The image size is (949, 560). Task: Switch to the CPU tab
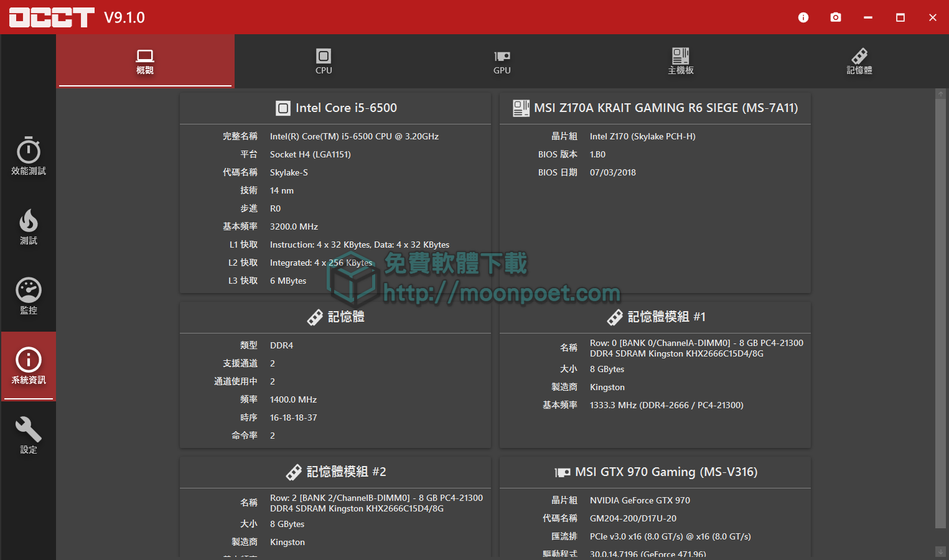(323, 60)
